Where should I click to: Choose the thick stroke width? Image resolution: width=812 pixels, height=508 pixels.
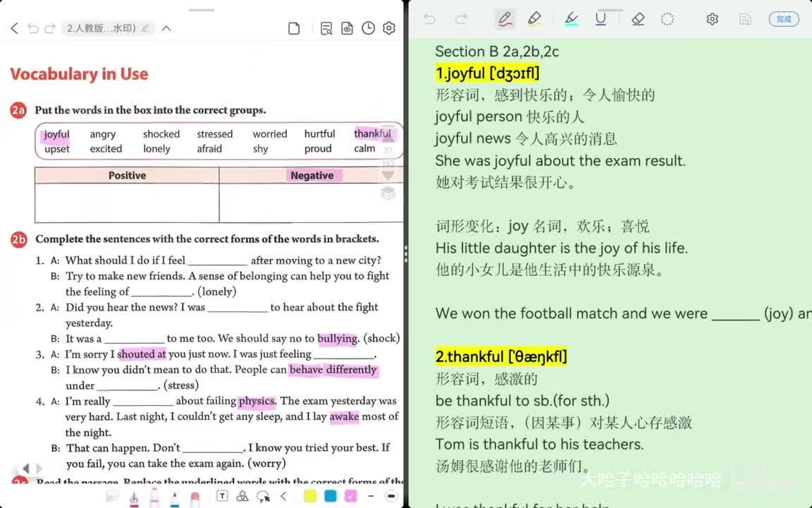coord(391,496)
